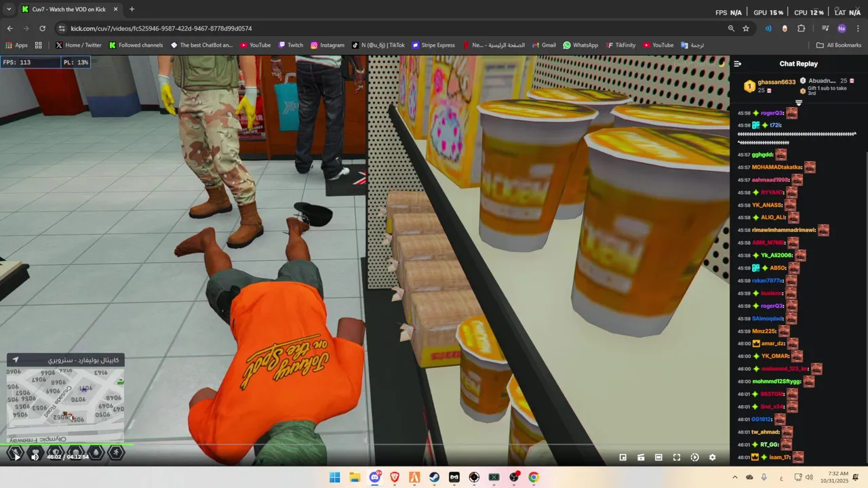Screen dimensions: 868x488
Task: Open File Explorer from the taskbar
Action: coord(355,477)
